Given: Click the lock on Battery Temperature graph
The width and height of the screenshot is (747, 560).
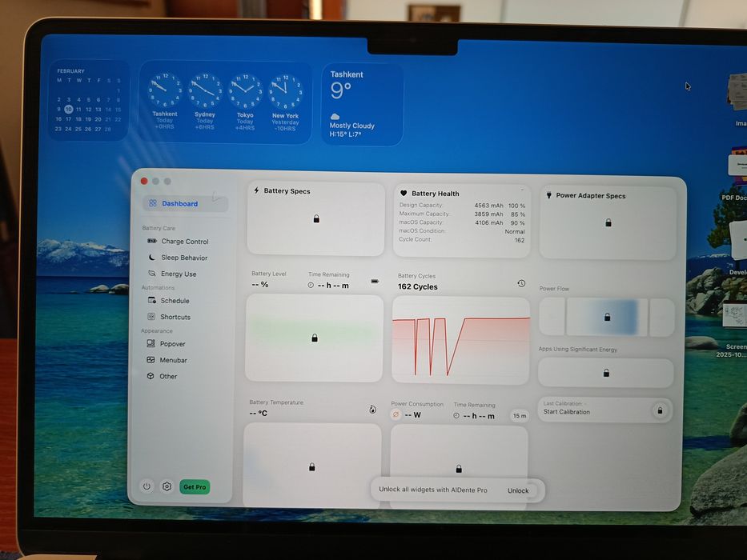Looking at the screenshot, I should coord(311,466).
